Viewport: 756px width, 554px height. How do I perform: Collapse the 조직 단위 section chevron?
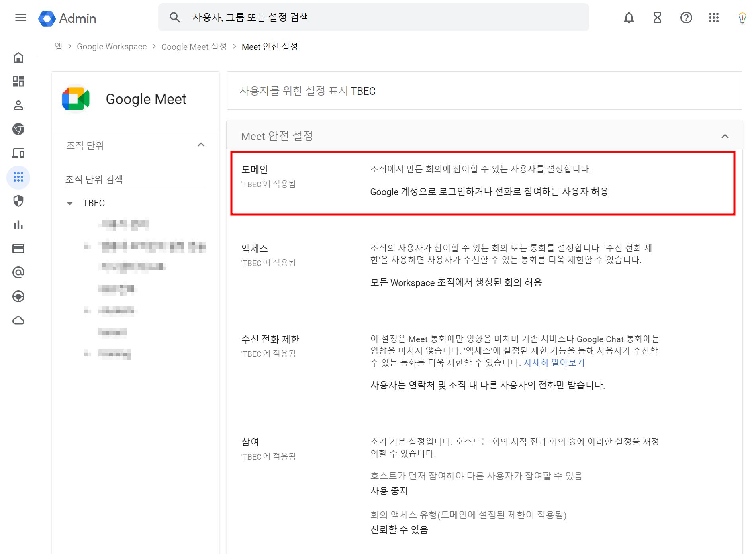pyautogui.click(x=201, y=145)
